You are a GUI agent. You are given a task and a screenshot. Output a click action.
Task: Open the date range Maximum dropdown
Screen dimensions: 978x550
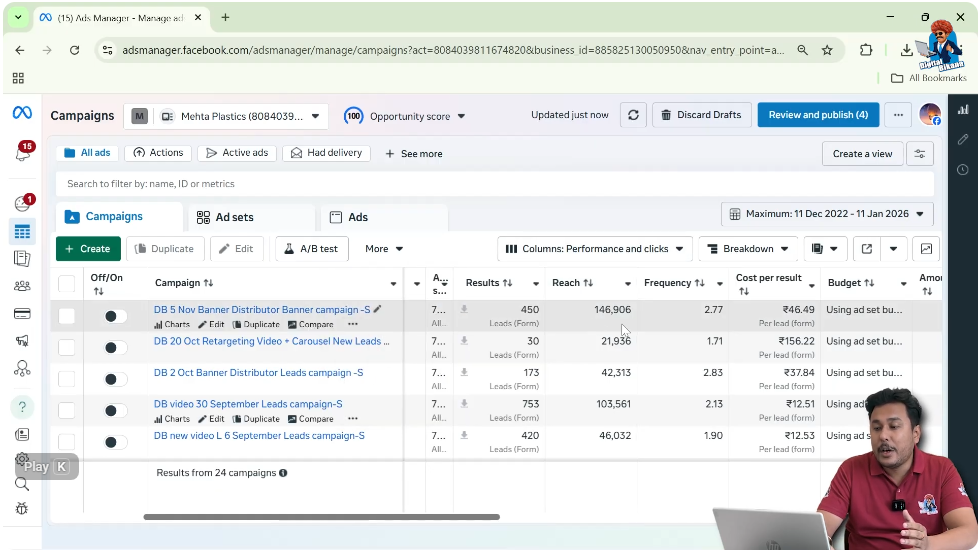click(827, 214)
